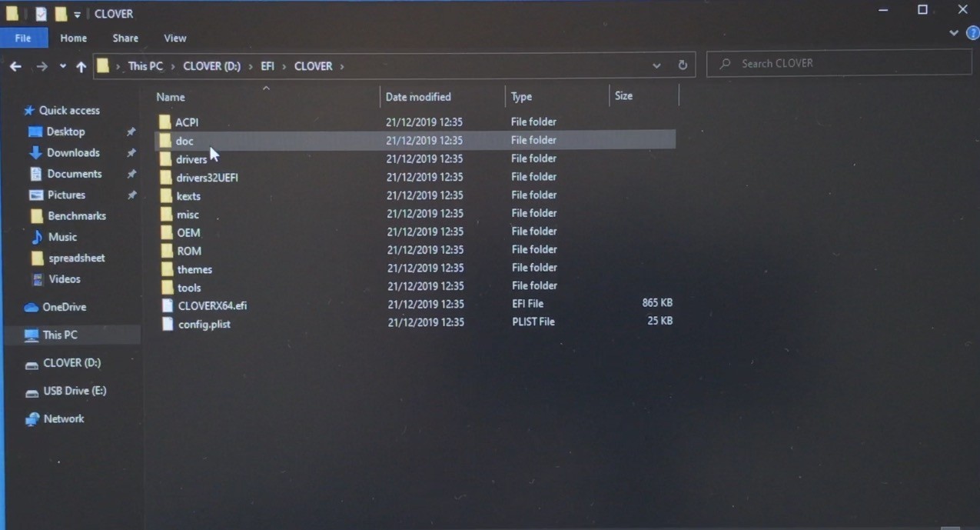Switch to the View ribbon tab
This screenshot has width=980, height=530.
pyautogui.click(x=175, y=38)
